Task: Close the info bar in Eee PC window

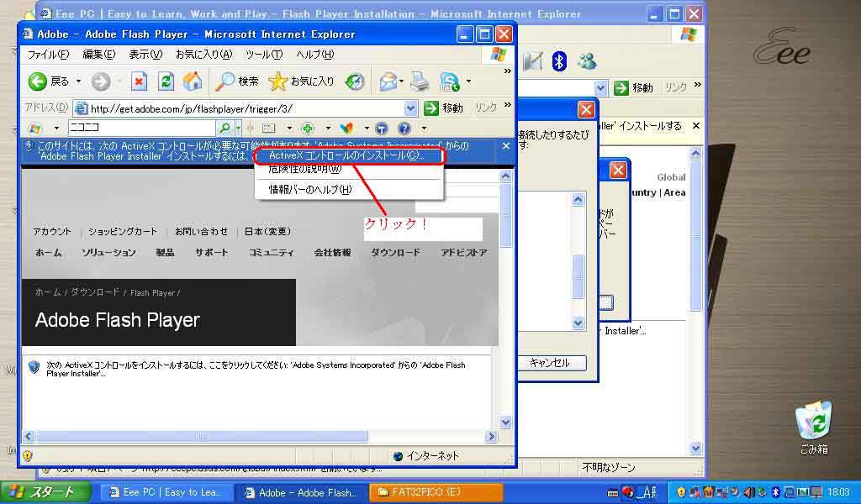Action: tap(695, 126)
